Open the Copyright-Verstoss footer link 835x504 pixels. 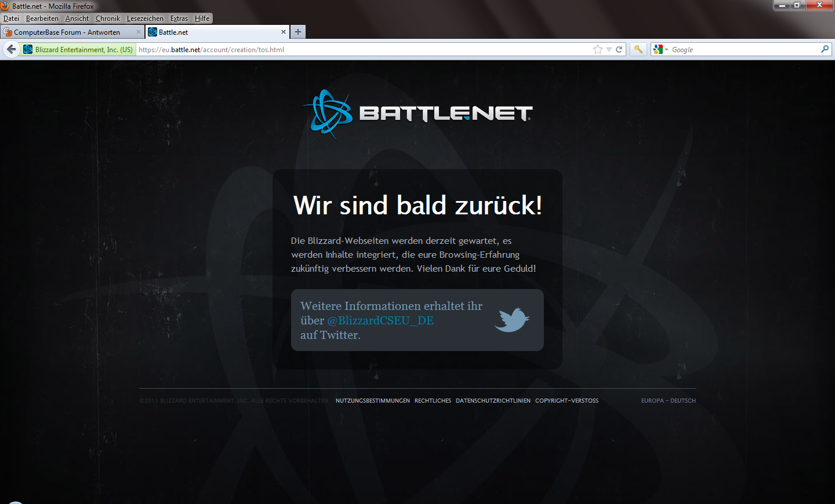[567, 400]
